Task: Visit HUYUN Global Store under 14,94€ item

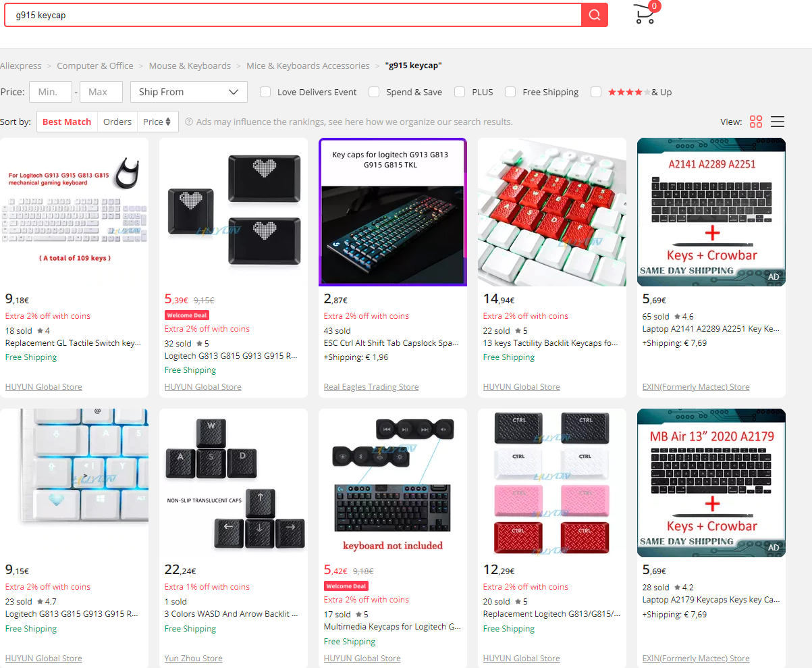Action: (522, 387)
